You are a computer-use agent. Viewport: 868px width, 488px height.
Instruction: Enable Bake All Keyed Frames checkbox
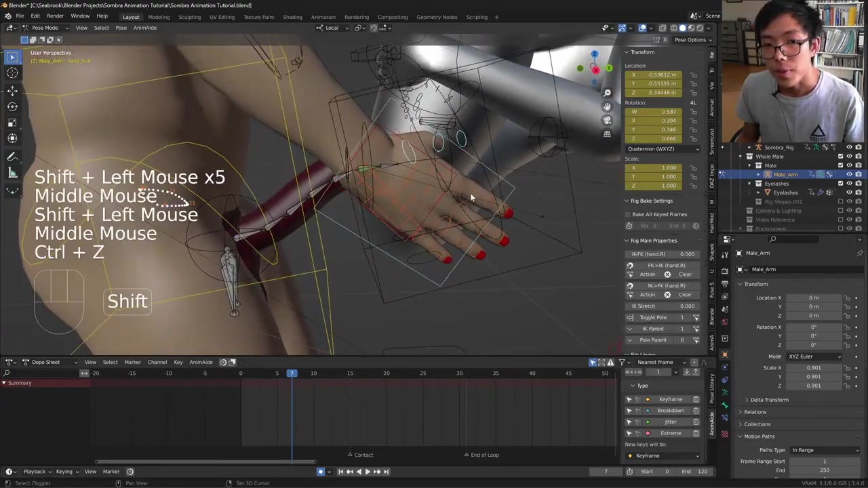tap(629, 215)
